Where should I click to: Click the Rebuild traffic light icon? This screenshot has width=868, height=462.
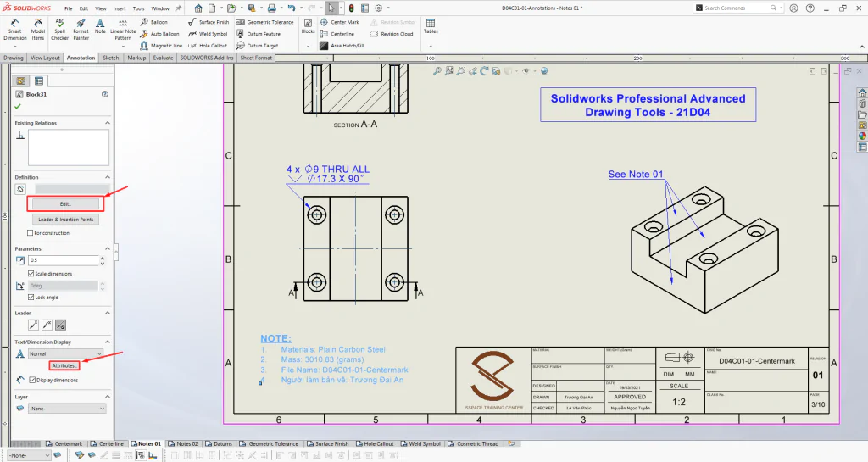(351, 8)
